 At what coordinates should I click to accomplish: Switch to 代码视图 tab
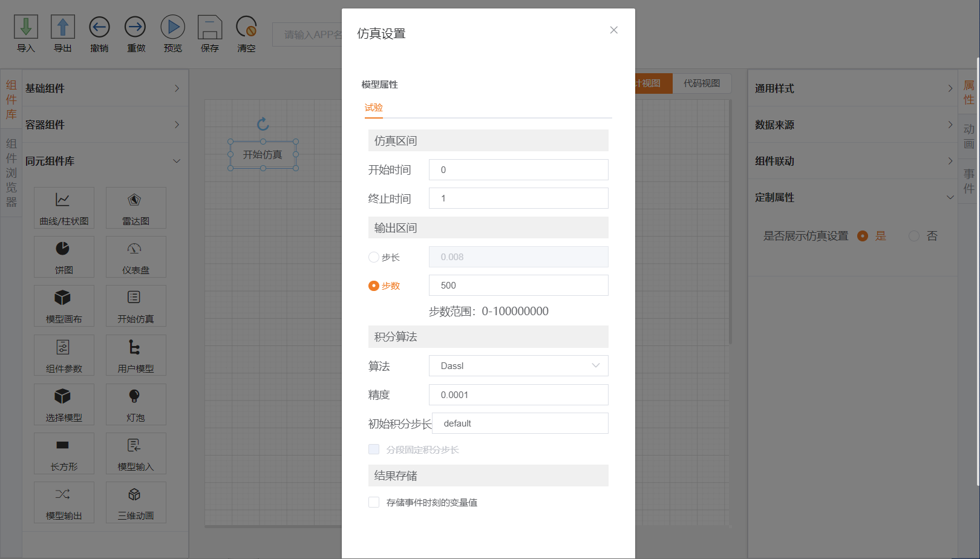coord(702,83)
